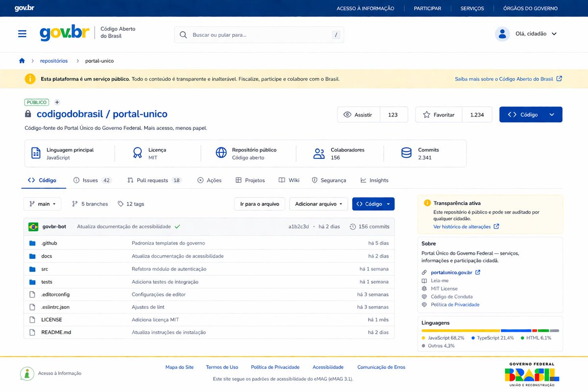Open ÓRGÃOS DO GOVERNO in top bar
Screen dimensions: 588x392
pos(531,8)
